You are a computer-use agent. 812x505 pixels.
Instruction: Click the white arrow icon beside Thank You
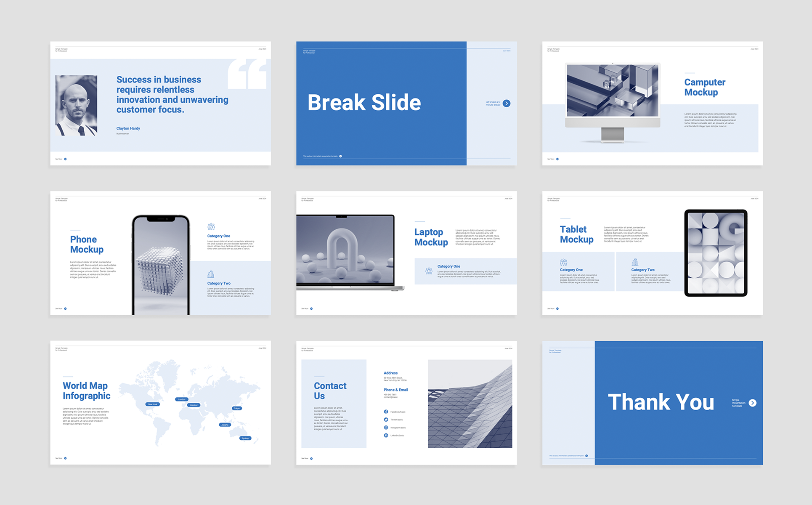753,403
